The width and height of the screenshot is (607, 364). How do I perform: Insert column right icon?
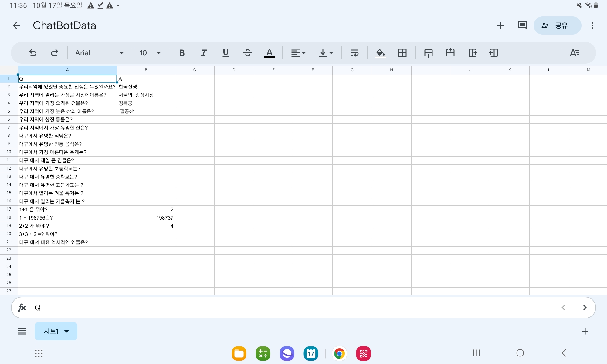click(x=472, y=53)
